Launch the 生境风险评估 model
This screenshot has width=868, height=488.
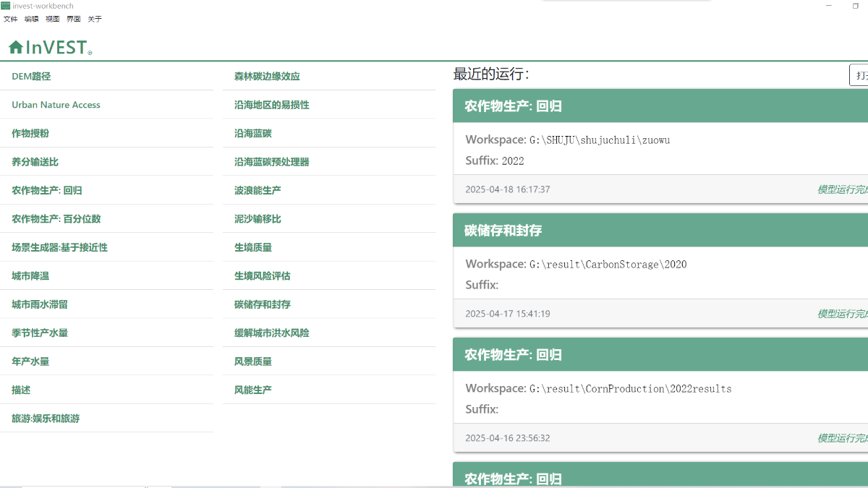(x=329, y=276)
